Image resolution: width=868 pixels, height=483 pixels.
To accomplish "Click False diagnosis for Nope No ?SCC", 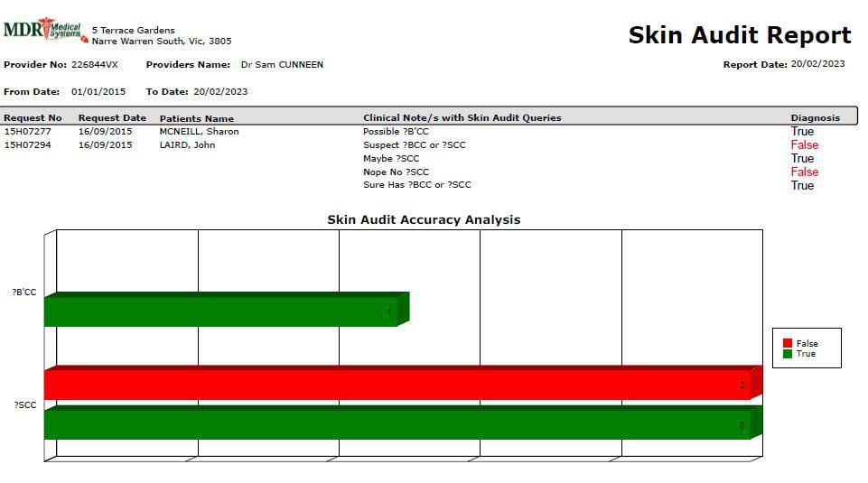I will (805, 172).
